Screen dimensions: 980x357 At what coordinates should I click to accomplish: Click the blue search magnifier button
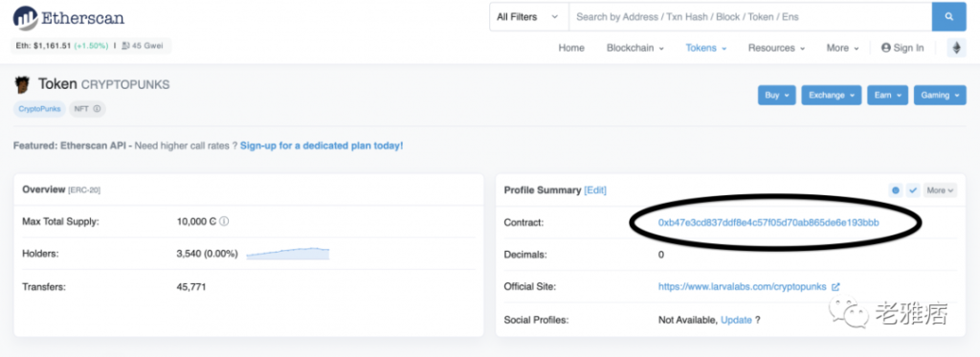click(948, 17)
